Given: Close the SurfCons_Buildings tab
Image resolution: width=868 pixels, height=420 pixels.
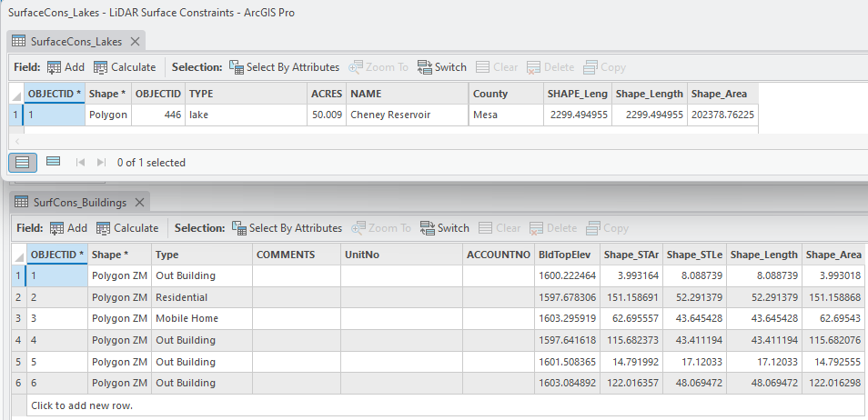Looking at the screenshot, I should coord(139,203).
